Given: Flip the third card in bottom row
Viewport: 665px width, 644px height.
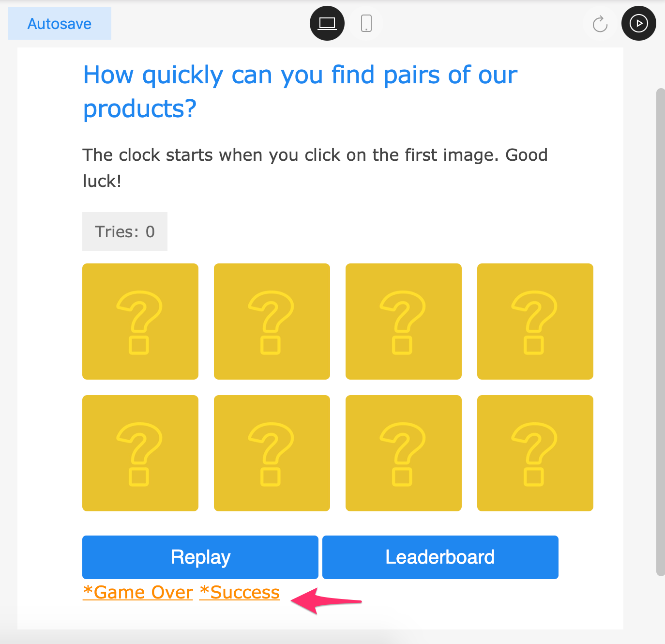Looking at the screenshot, I should click(404, 453).
